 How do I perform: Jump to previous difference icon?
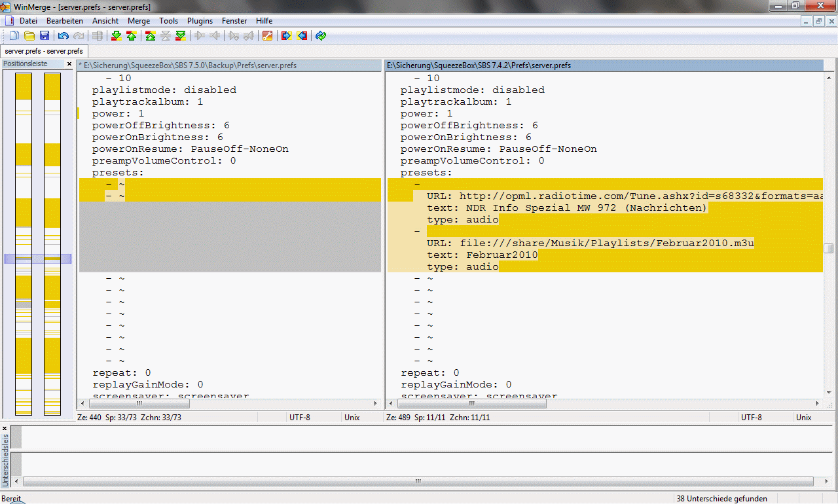pos(131,36)
